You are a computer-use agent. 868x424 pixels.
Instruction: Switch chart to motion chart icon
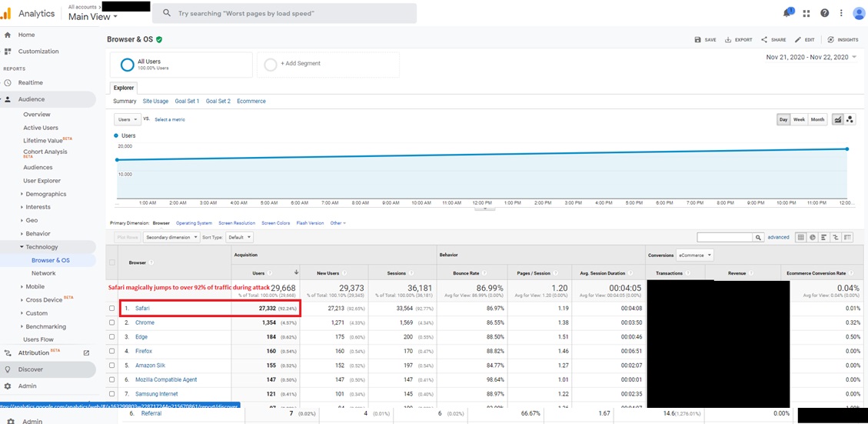pos(850,119)
